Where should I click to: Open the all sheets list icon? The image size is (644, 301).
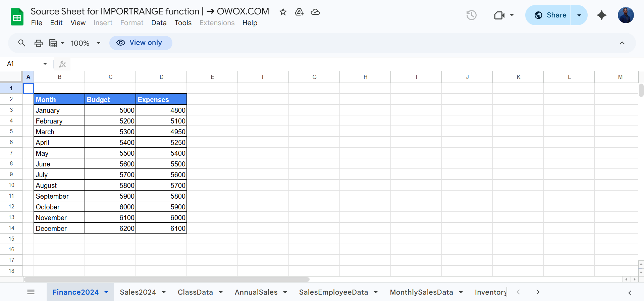[31, 292]
